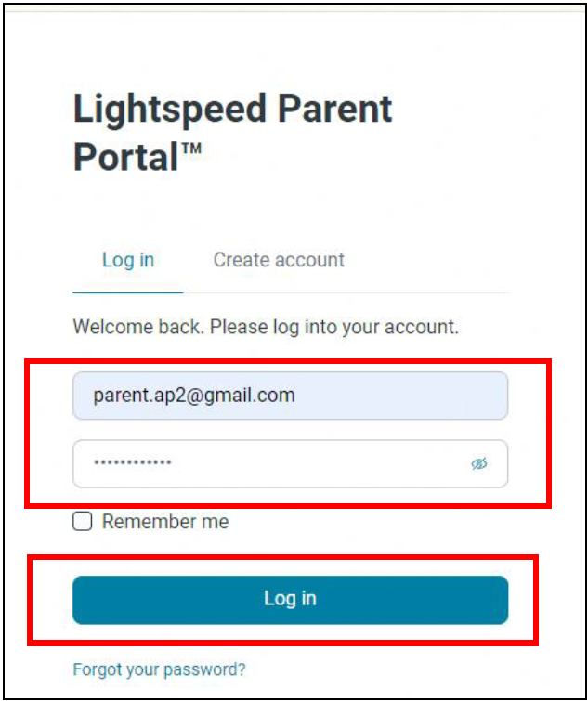Place cursor on the masked password dots

132,462
